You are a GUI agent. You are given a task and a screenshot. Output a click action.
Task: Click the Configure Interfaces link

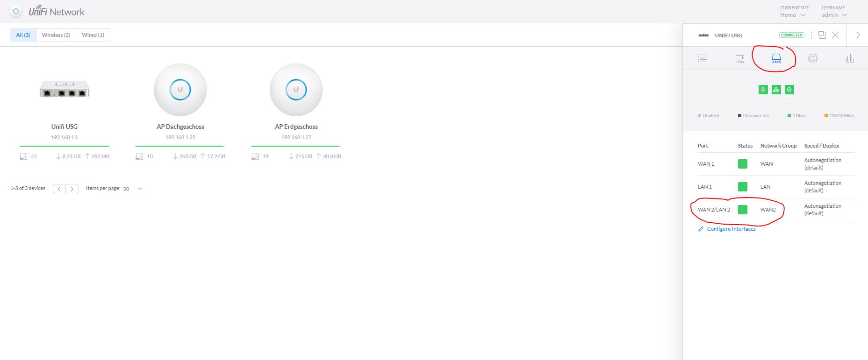[731, 229]
